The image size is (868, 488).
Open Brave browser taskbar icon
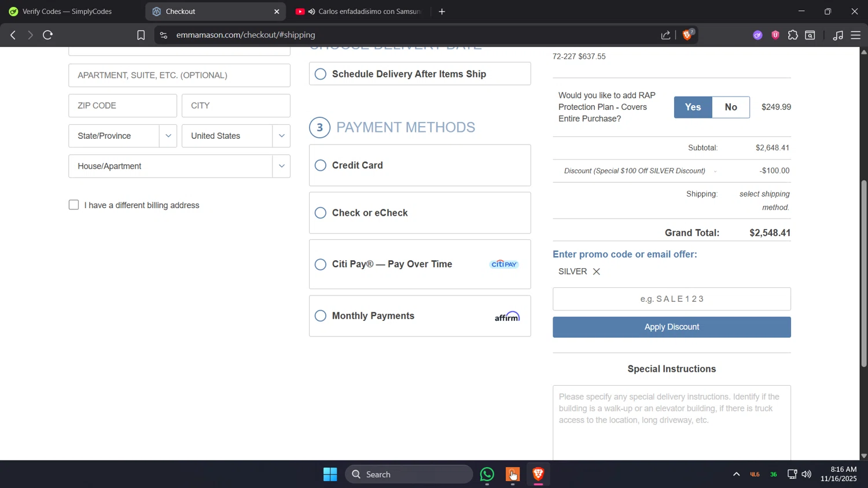pos(538,475)
